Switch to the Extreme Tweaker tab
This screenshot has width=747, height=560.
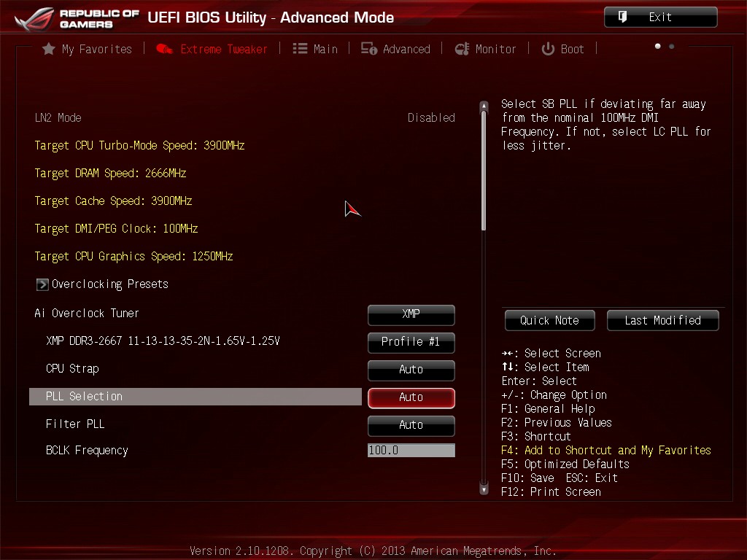[212, 49]
